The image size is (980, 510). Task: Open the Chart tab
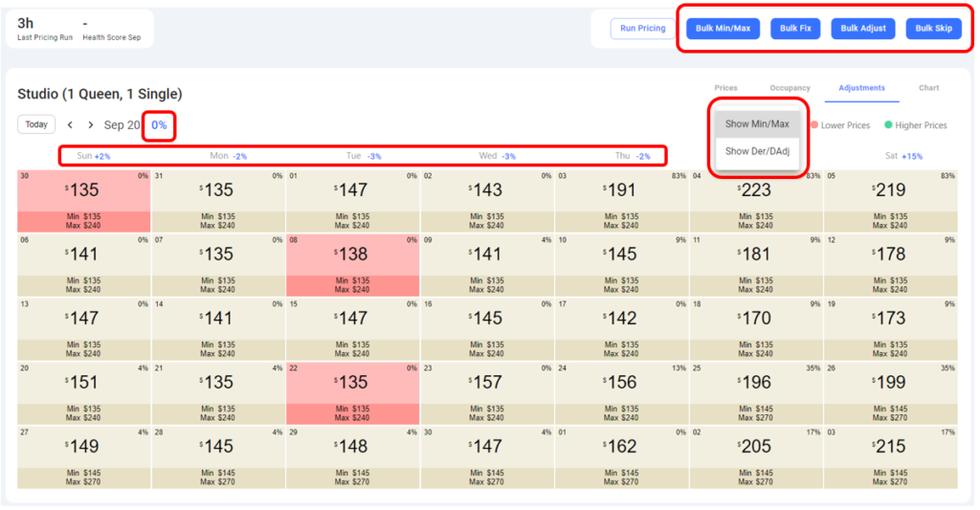[x=928, y=88]
